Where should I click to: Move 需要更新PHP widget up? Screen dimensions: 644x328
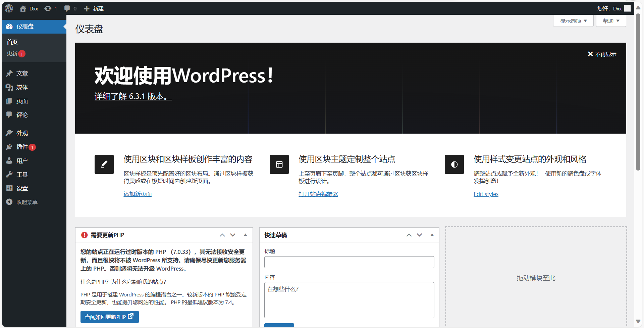click(222, 235)
